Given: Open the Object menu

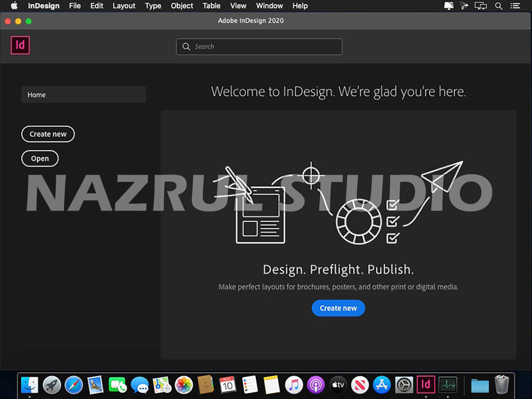Looking at the screenshot, I should [x=182, y=6].
